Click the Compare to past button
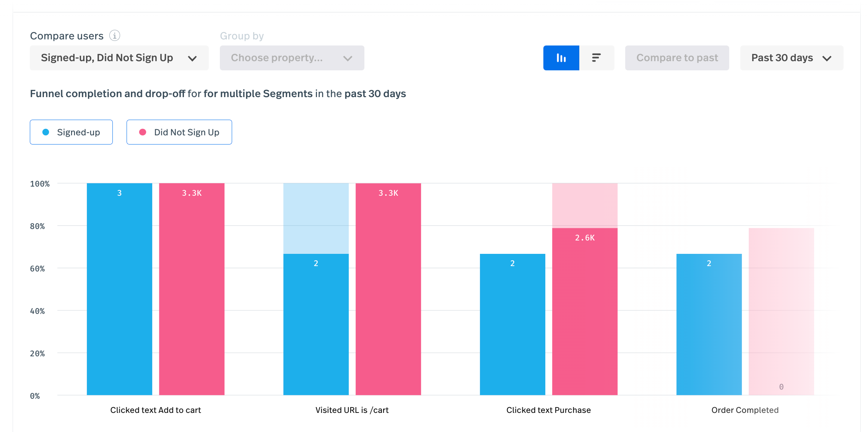868x432 pixels. pyautogui.click(x=677, y=58)
